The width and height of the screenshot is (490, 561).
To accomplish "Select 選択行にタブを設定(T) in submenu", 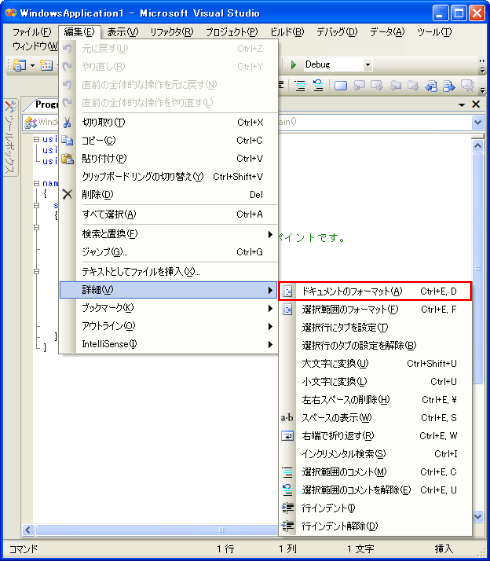I will click(375, 327).
